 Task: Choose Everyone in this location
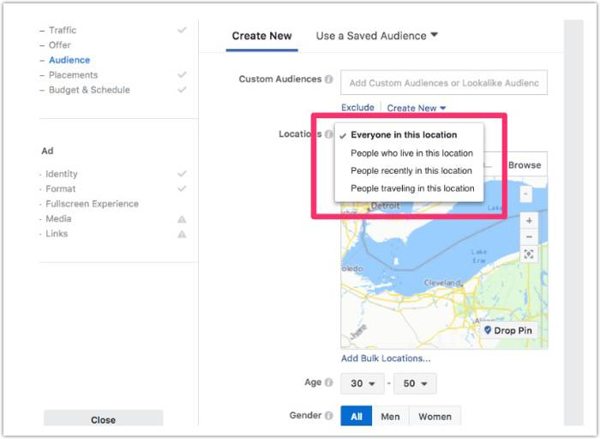click(x=404, y=135)
